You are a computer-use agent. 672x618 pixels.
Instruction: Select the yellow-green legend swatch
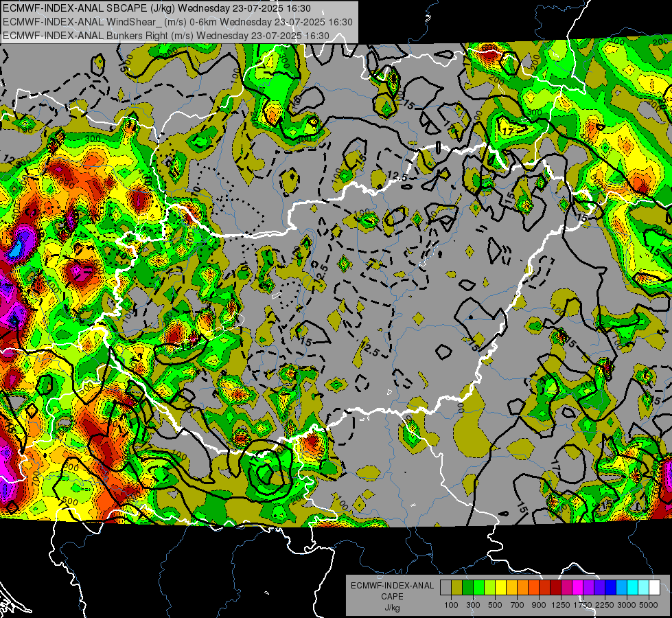(490, 587)
